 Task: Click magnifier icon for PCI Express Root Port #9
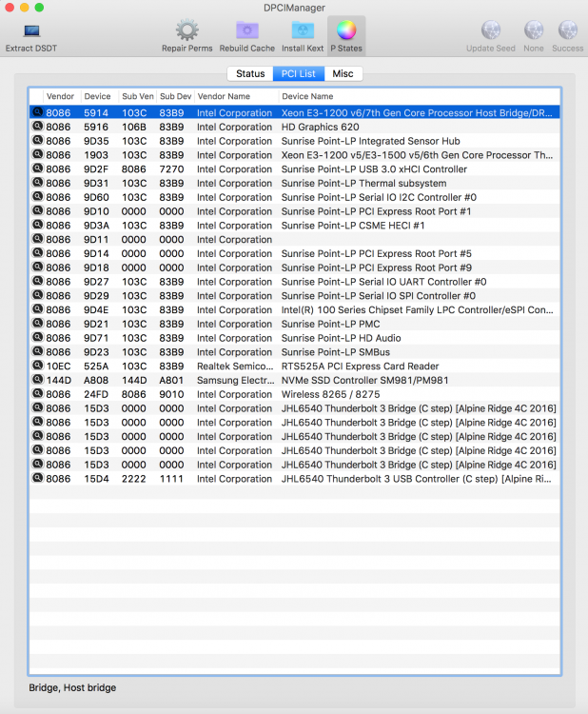(37, 268)
